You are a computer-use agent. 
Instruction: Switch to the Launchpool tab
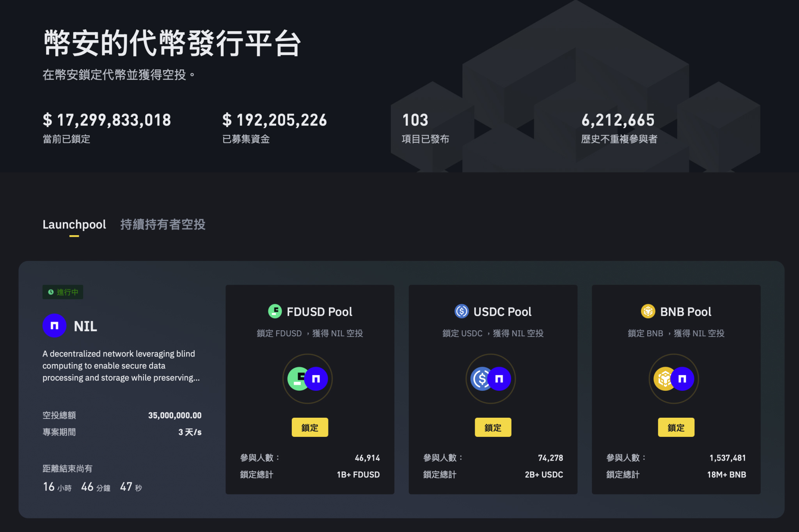click(74, 225)
